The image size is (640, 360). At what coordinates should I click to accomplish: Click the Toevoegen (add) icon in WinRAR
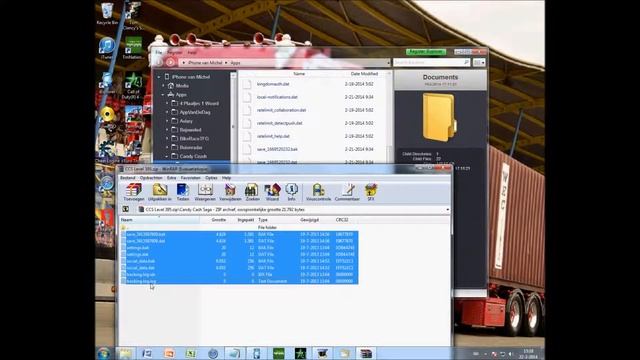click(133, 192)
